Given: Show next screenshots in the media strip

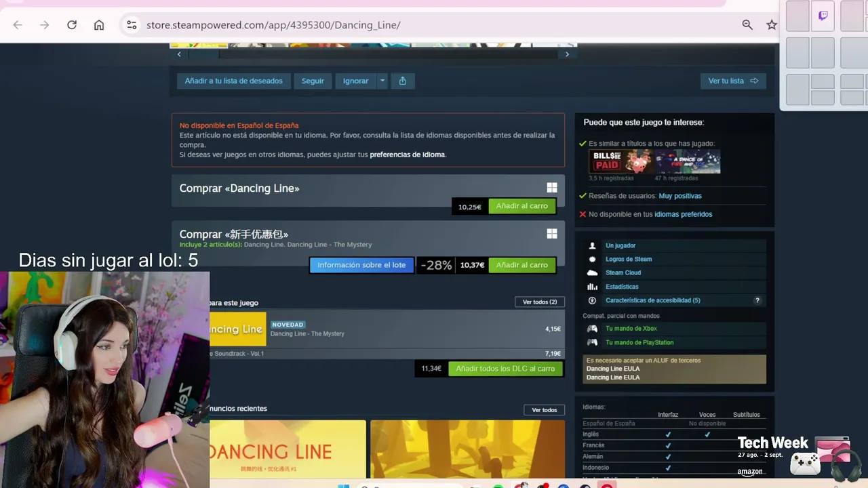Looking at the screenshot, I should tap(568, 54).
